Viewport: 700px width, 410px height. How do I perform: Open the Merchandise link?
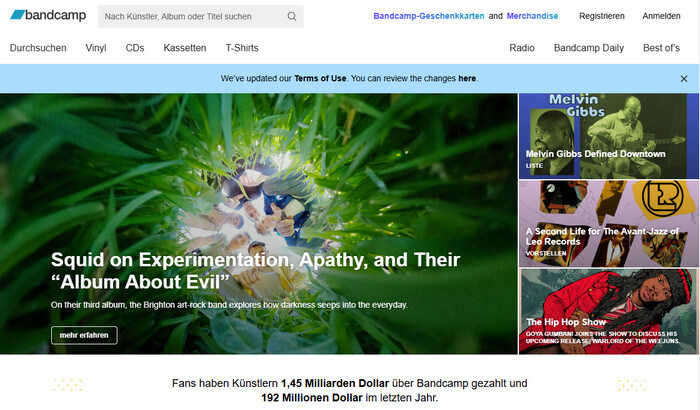pos(532,16)
